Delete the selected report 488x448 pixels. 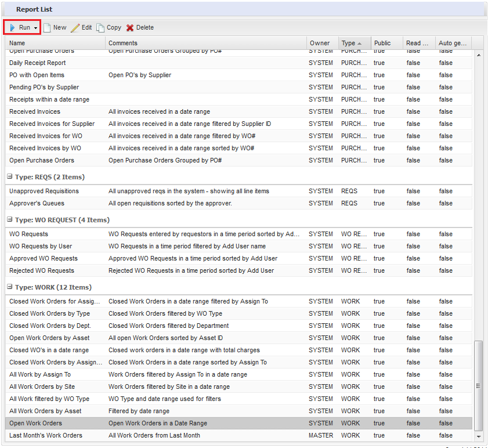pos(140,27)
